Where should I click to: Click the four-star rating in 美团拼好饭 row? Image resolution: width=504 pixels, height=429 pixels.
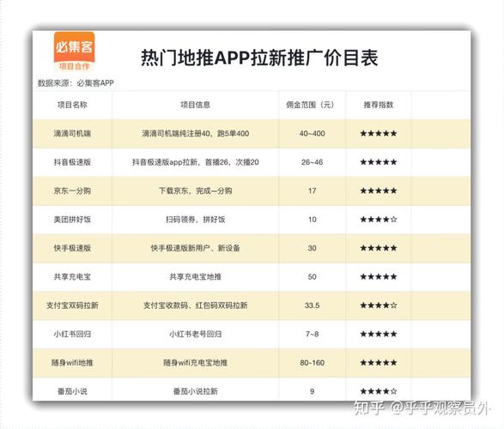[x=379, y=220]
